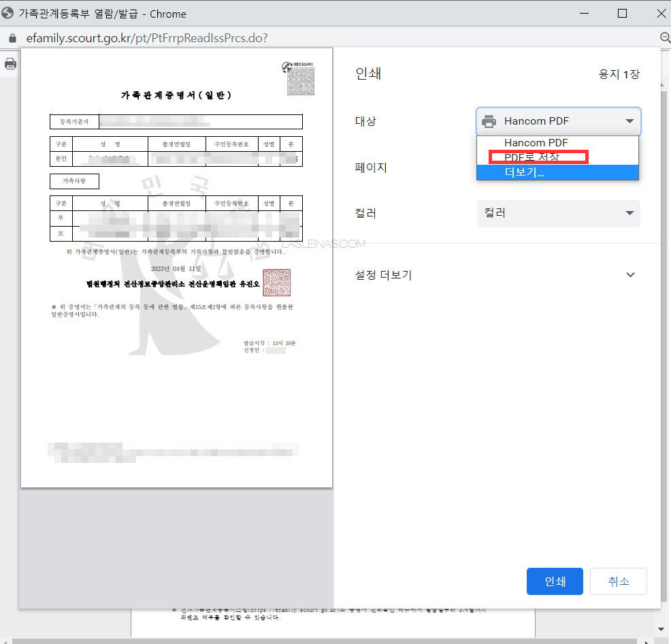Expand the 설정 더보기 section
671x644 pixels.
(495, 275)
